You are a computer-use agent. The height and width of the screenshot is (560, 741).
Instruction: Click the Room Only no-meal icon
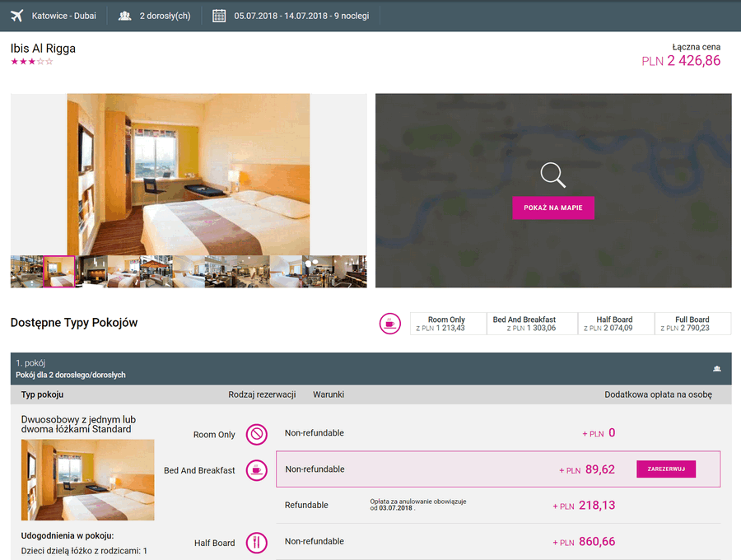(257, 434)
